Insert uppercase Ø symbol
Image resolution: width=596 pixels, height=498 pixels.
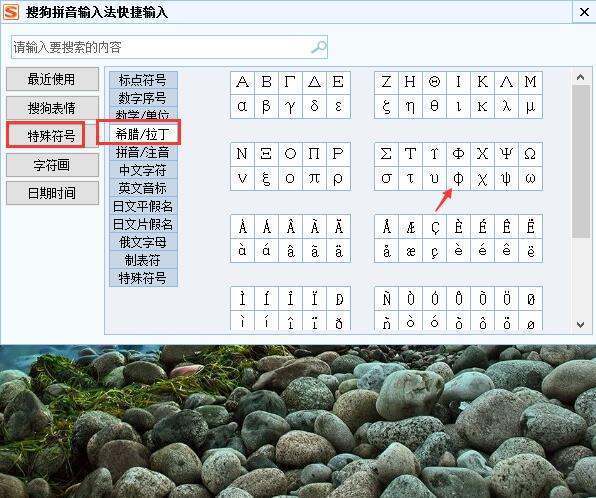[530, 299]
